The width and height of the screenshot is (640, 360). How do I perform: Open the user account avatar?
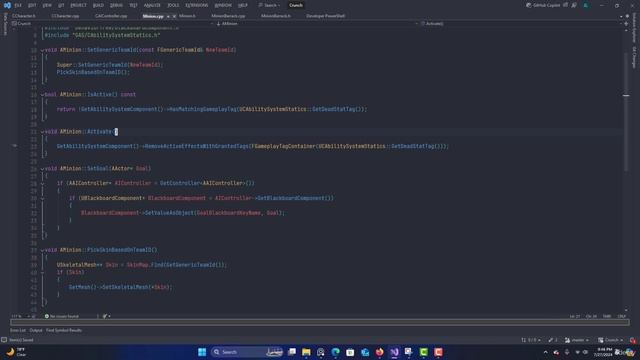586,5
